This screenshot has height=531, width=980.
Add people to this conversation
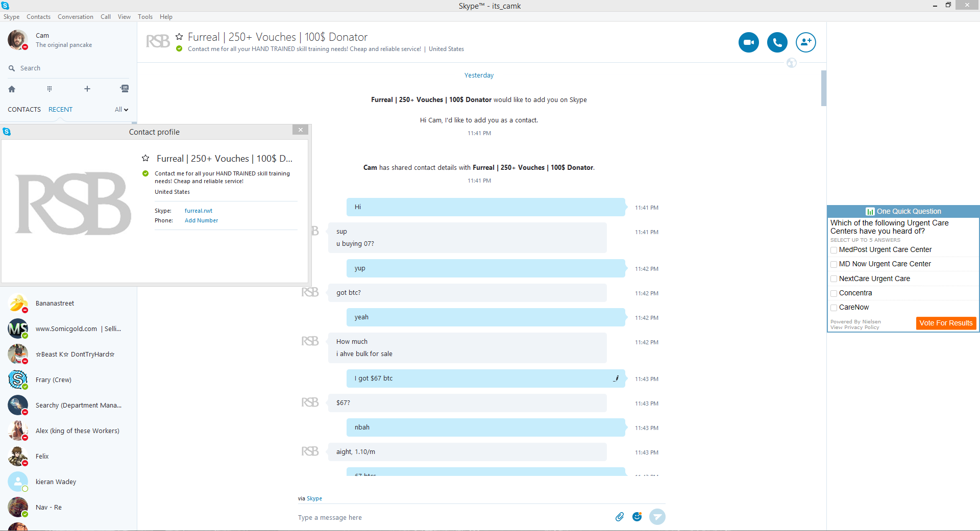coord(805,42)
